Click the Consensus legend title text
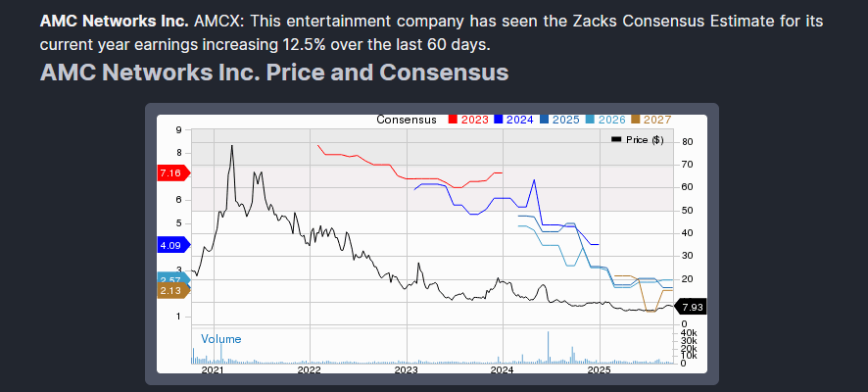This screenshot has height=392, width=868. point(407,120)
